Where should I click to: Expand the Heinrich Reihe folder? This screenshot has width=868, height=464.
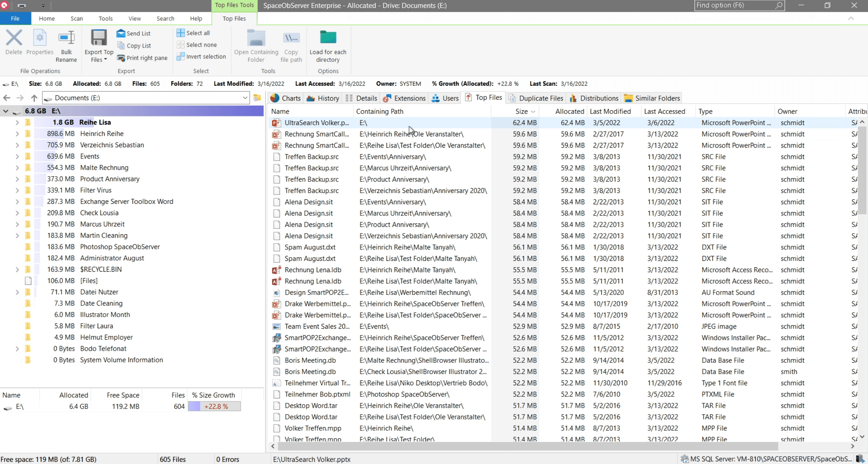click(x=17, y=134)
